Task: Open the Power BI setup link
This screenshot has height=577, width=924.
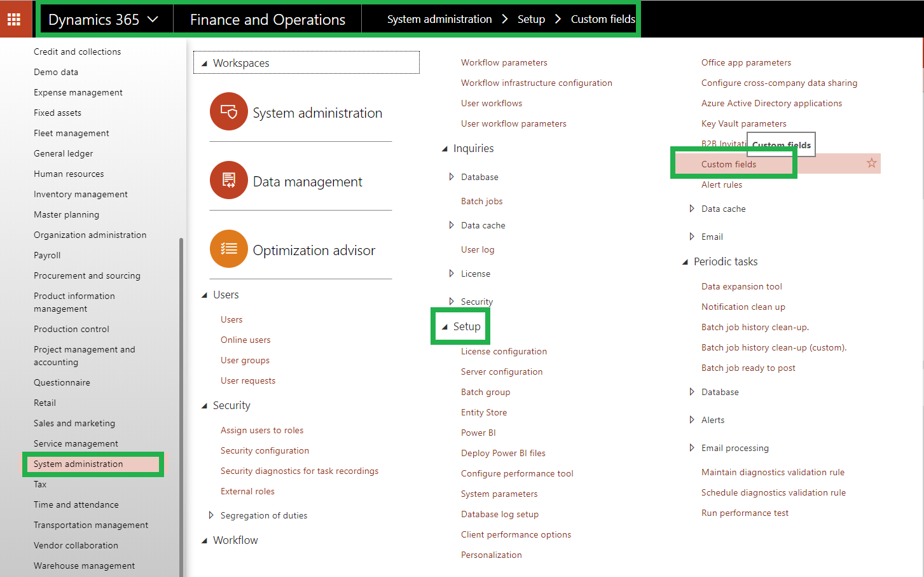Action: click(478, 432)
